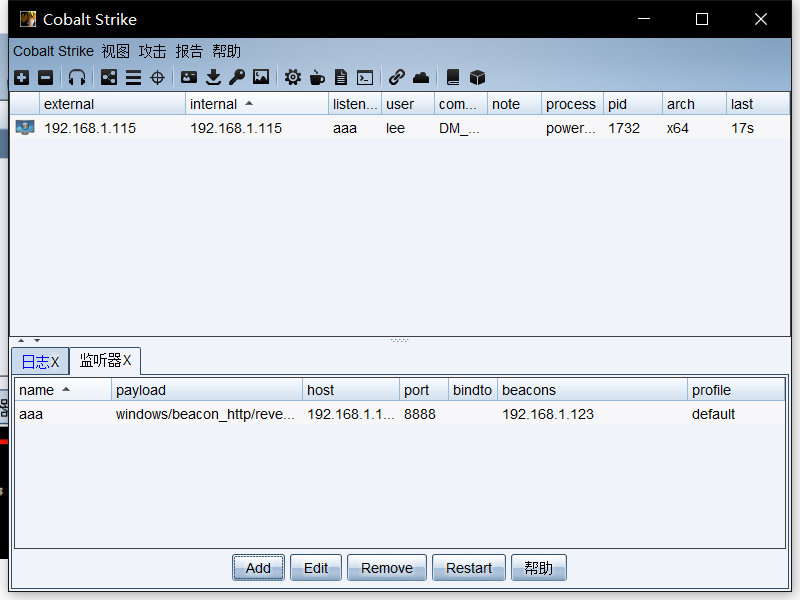Open the Cobalt Strike menu
800x600 pixels.
pyautogui.click(x=54, y=51)
